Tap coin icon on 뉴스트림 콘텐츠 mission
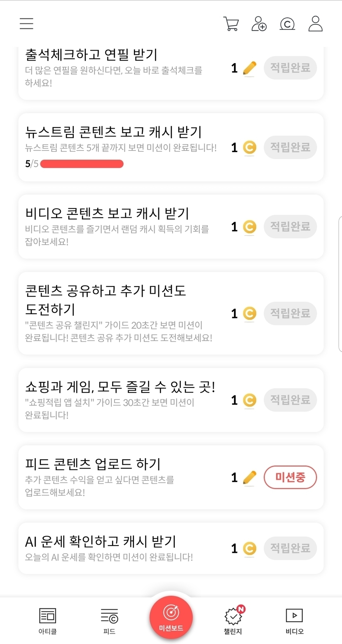 coord(249,147)
